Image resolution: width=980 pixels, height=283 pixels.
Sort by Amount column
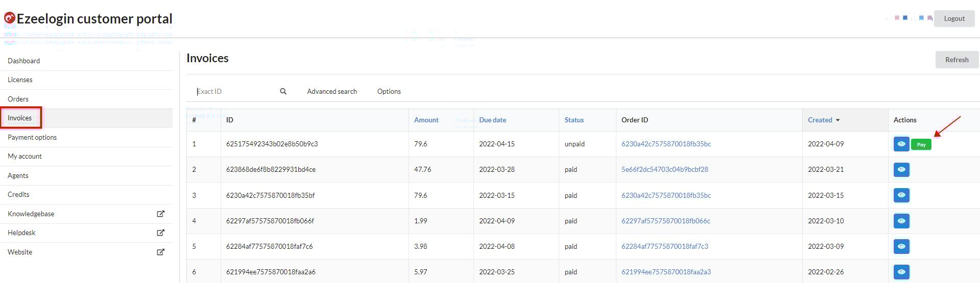point(426,120)
